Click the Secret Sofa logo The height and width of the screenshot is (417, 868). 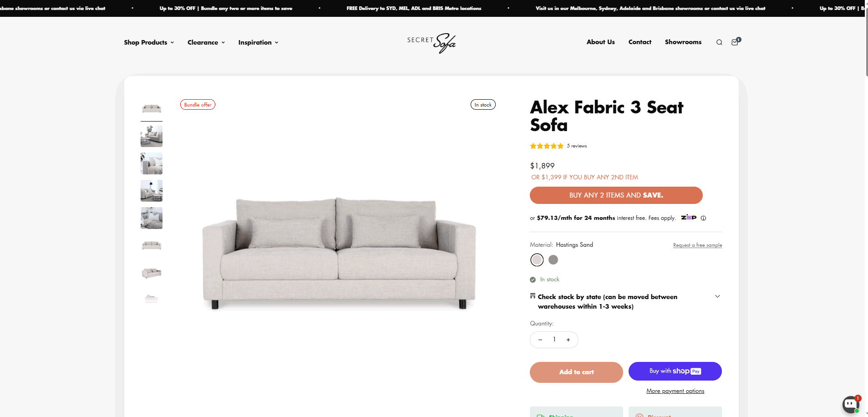pos(431,43)
